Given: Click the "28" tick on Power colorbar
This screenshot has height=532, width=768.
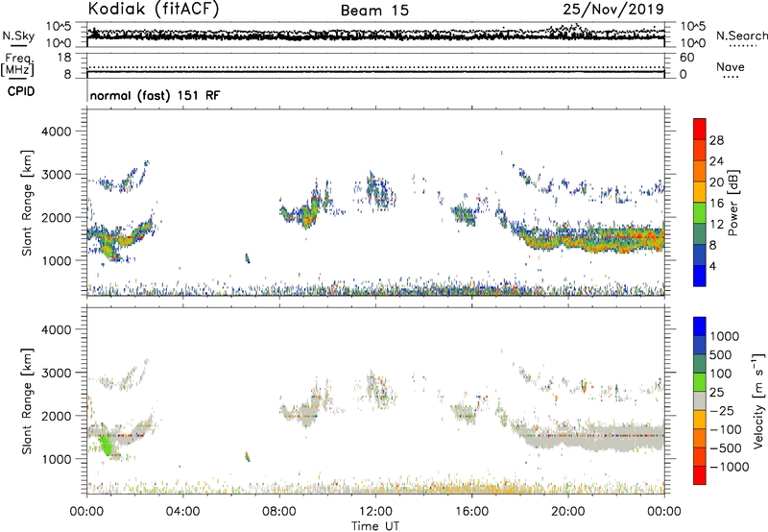Looking at the screenshot, I should (x=716, y=140).
